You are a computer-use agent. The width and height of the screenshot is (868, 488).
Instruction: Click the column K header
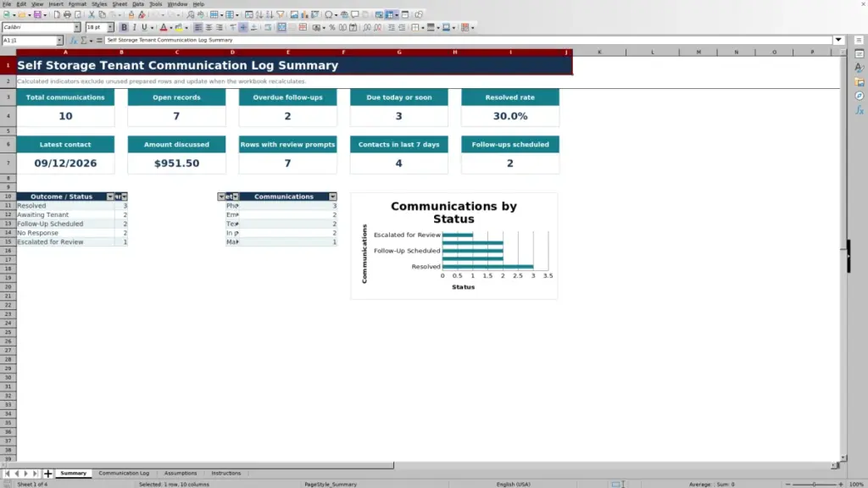(x=599, y=52)
